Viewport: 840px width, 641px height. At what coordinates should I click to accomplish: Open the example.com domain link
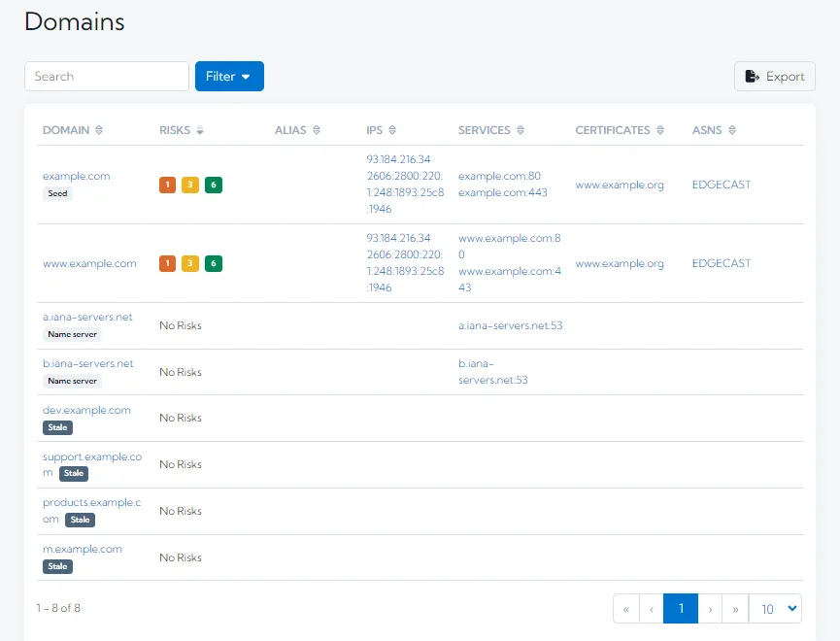(76, 176)
